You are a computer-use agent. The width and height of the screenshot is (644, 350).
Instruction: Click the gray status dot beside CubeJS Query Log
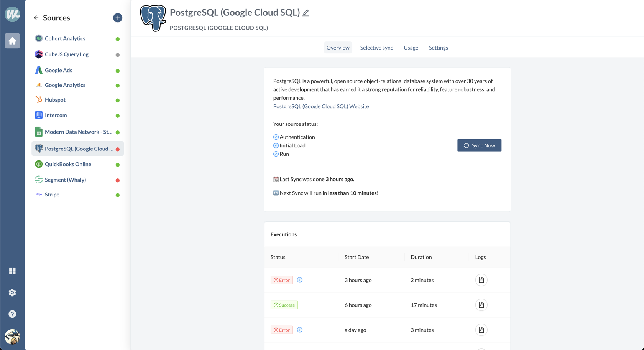tap(118, 55)
